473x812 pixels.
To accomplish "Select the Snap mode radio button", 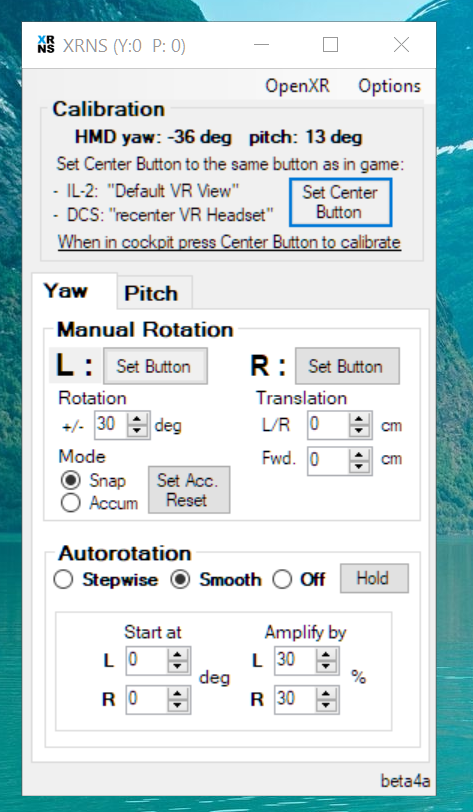I will pyautogui.click(x=70, y=481).
